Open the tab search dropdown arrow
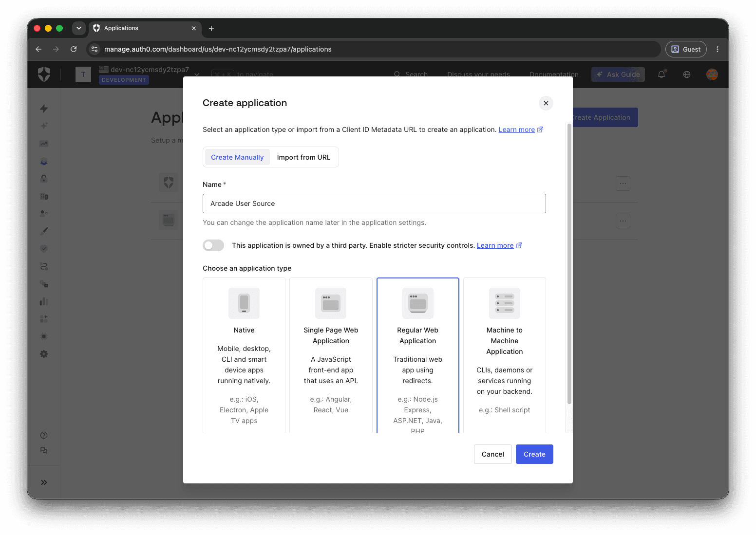Screen dimensions: 756x535 tap(79, 28)
